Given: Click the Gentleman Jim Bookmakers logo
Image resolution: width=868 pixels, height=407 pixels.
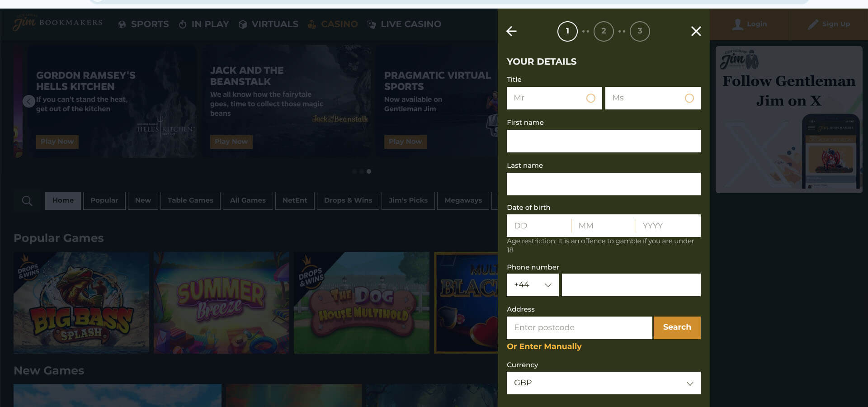Looking at the screenshot, I should [58, 23].
